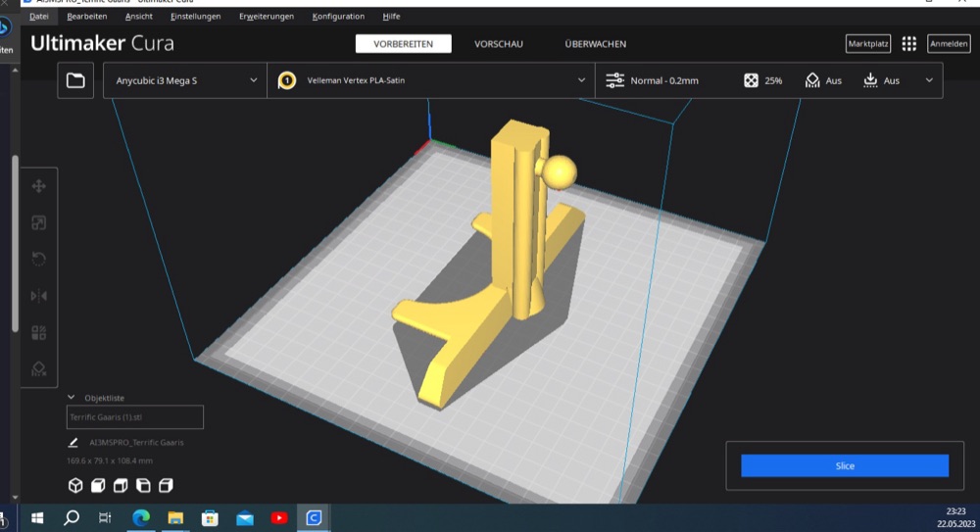Select the Support Blocker tool
The width and height of the screenshot is (980, 532).
(x=39, y=368)
